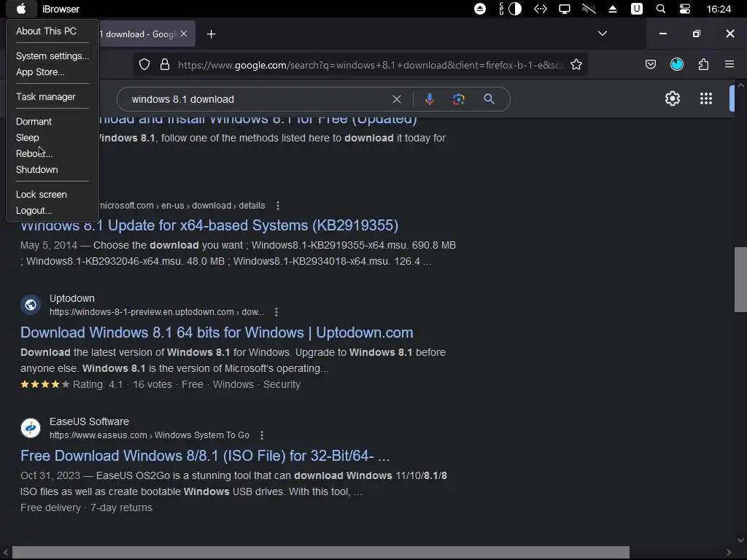Choose Sleep from the system menu
The height and width of the screenshot is (560, 747).
28,138
